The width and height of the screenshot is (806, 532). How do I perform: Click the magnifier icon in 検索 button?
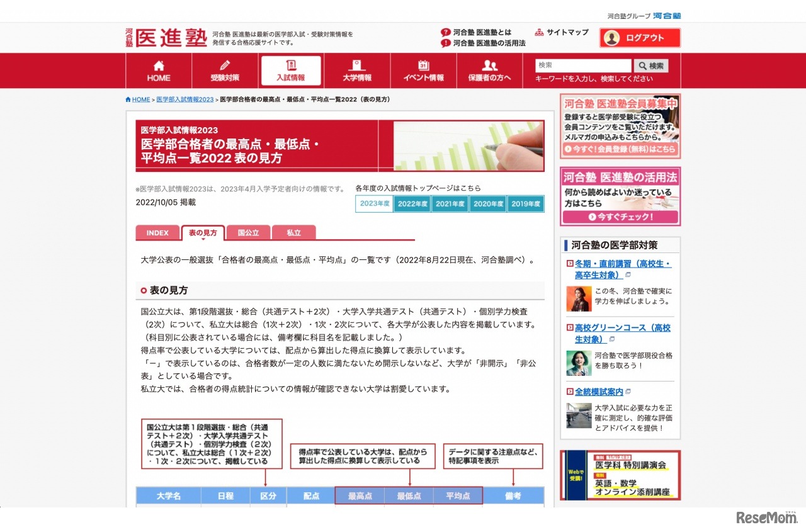pyautogui.click(x=642, y=65)
